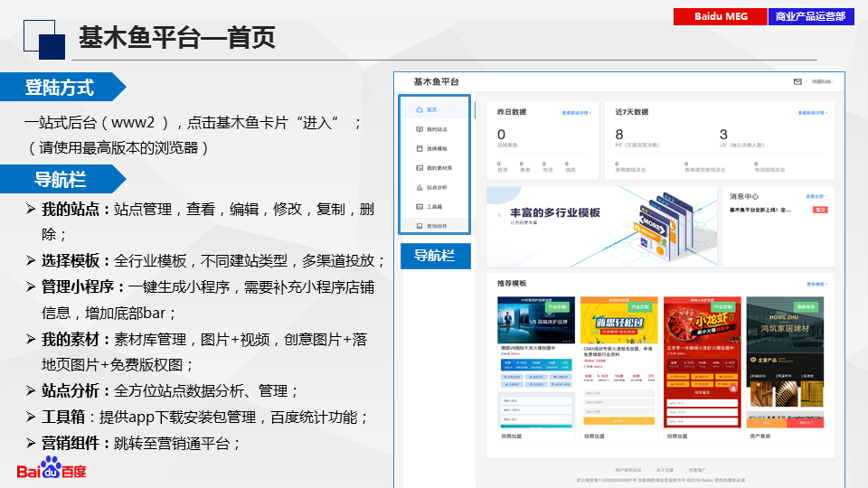Open the 小龙虾 franchise template thumbnail
The height and width of the screenshot is (488, 868).
point(702,362)
